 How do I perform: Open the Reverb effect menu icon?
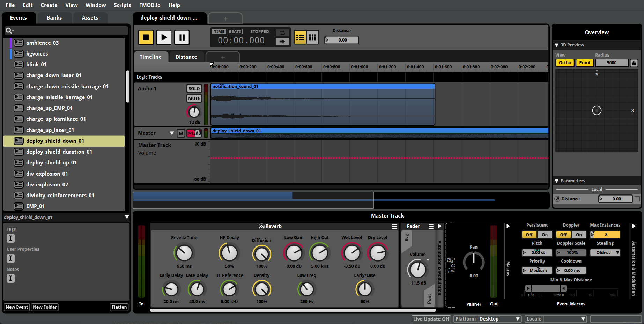point(394,227)
